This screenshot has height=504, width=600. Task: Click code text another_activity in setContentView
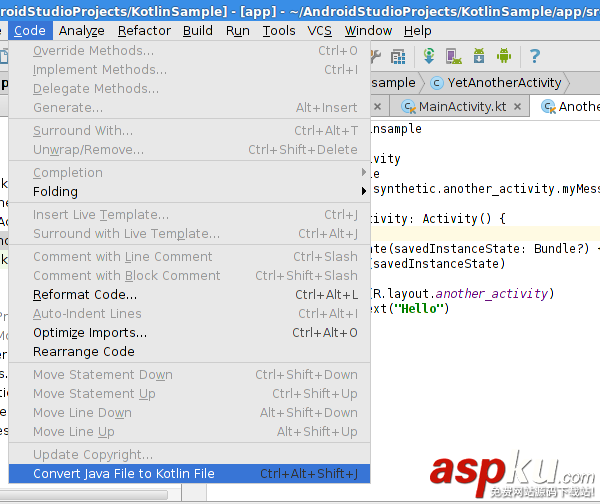[492, 294]
